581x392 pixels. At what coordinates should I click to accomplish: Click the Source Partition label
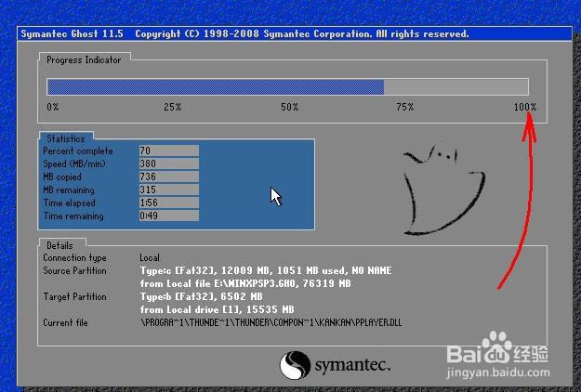tap(74, 270)
